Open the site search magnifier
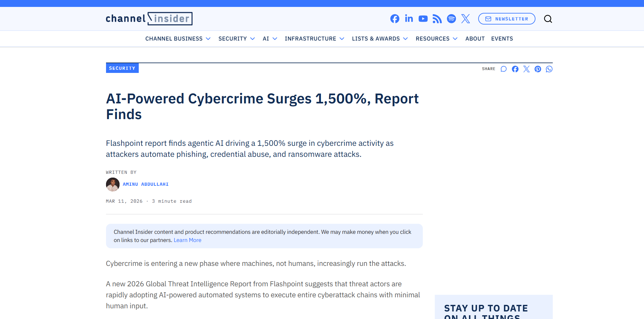644x319 pixels. 548,19
